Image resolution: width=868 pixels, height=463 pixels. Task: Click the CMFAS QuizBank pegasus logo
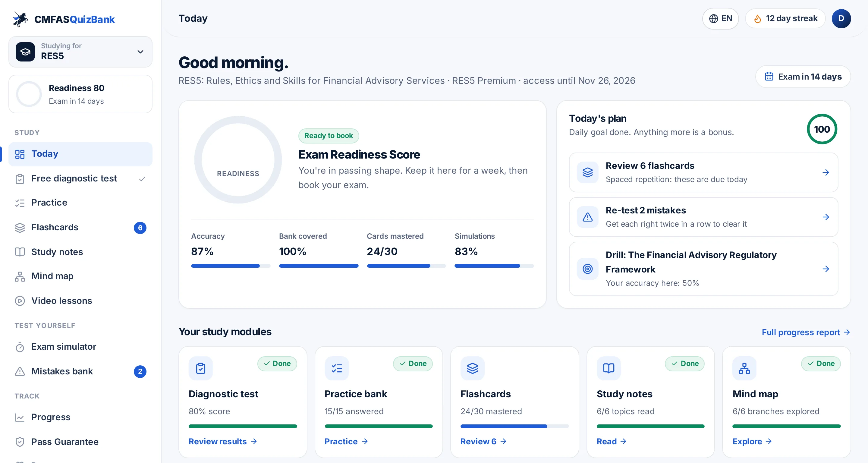coord(20,19)
